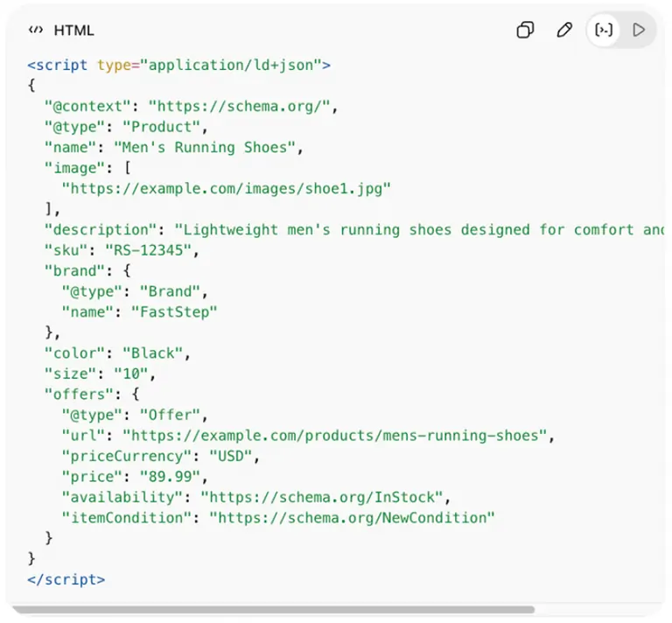Switch to code view in toggle
This screenshot has width=672, height=623.
[x=604, y=31]
